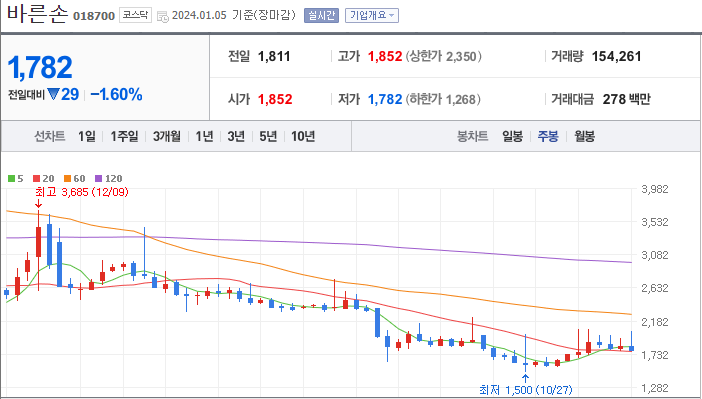This screenshot has width=702, height=399.
Task: Click the 최고 3,685 (12/09) high label
Action: [82, 192]
